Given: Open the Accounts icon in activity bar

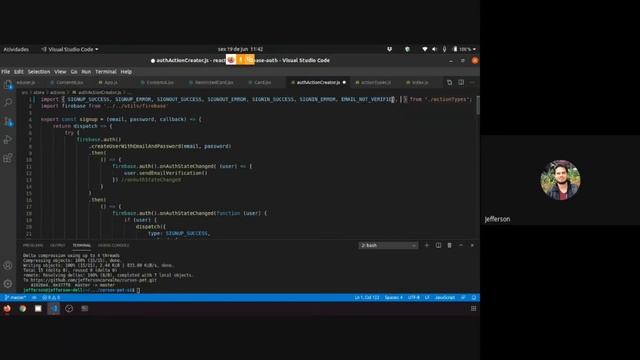Looking at the screenshot, I should (8, 265).
